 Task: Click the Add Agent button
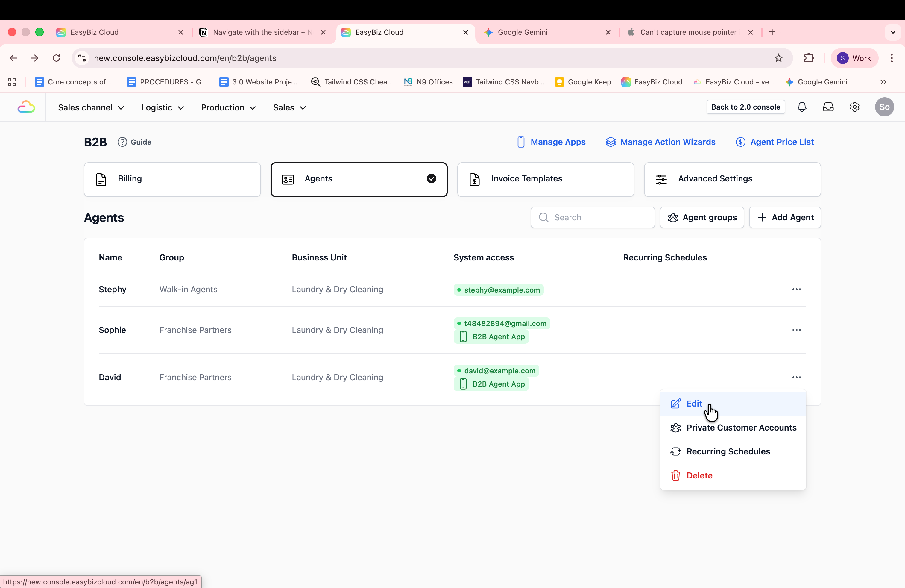pos(785,218)
